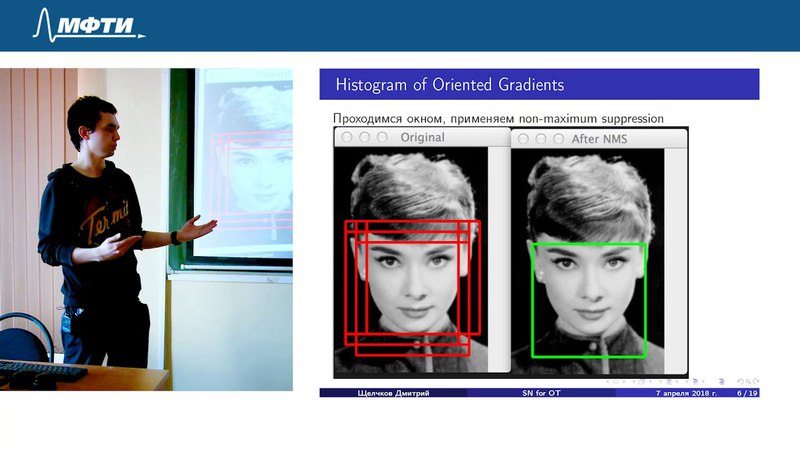Click the face image with red boxes
Screen dimensions: 800x450
(x=411, y=260)
